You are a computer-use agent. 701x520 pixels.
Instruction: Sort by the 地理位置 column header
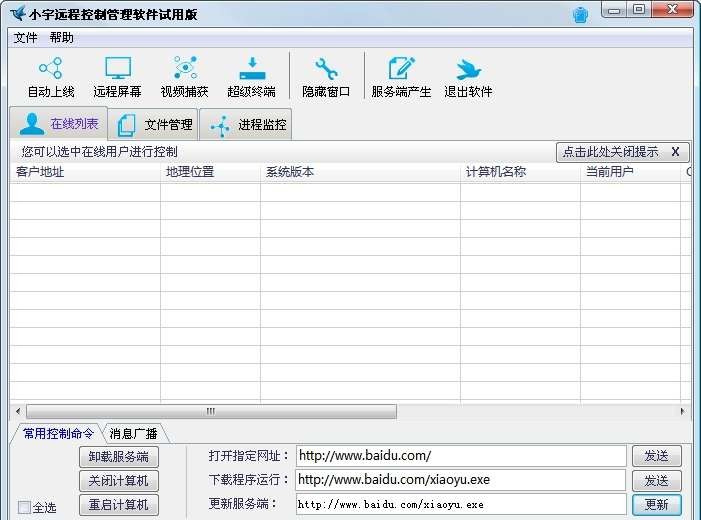[210, 172]
